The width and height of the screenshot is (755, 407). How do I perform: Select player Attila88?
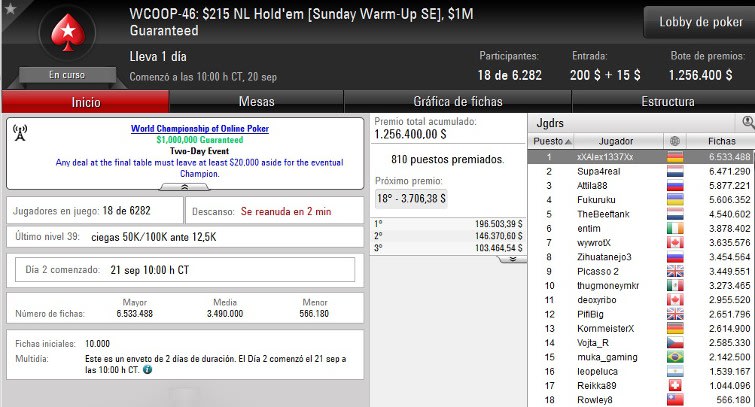[x=641, y=185]
